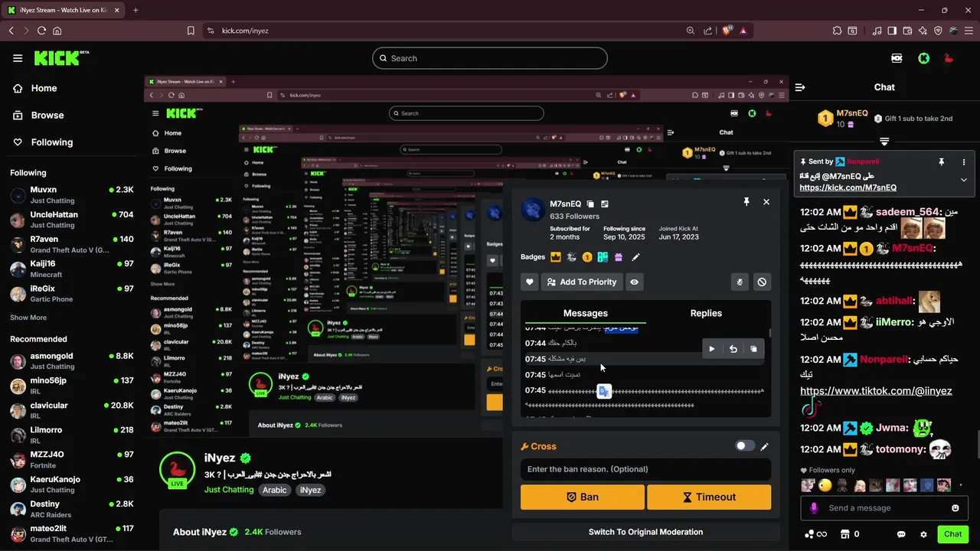Click the Kick logo
The image size is (980, 551).
(61, 58)
